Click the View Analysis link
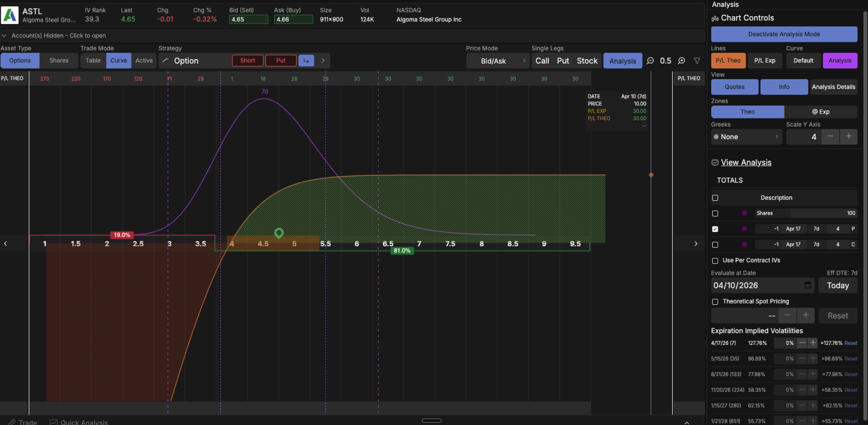 (746, 162)
